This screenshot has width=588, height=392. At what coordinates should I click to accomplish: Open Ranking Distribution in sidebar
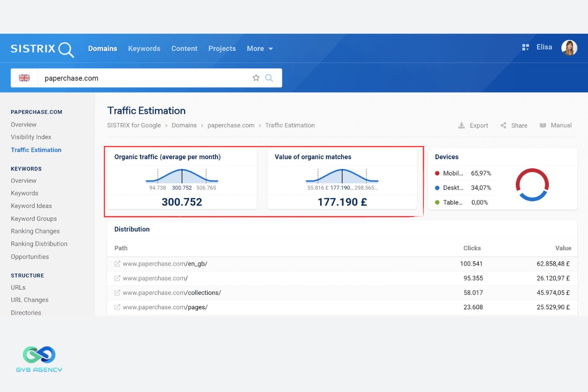click(39, 244)
